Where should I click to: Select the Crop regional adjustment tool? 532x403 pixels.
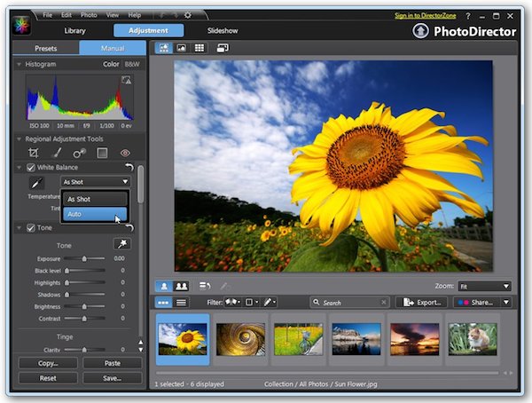click(33, 153)
